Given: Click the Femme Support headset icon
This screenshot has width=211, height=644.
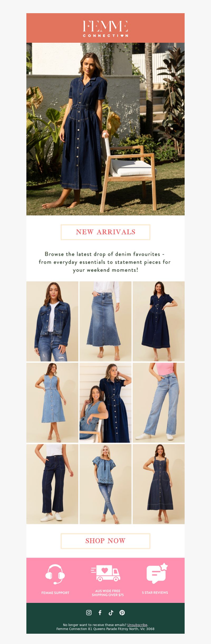Looking at the screenshot, I should (55, 574).
